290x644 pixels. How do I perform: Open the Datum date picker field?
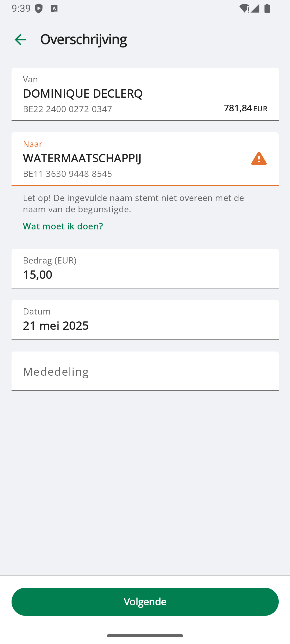click(145, 320)
